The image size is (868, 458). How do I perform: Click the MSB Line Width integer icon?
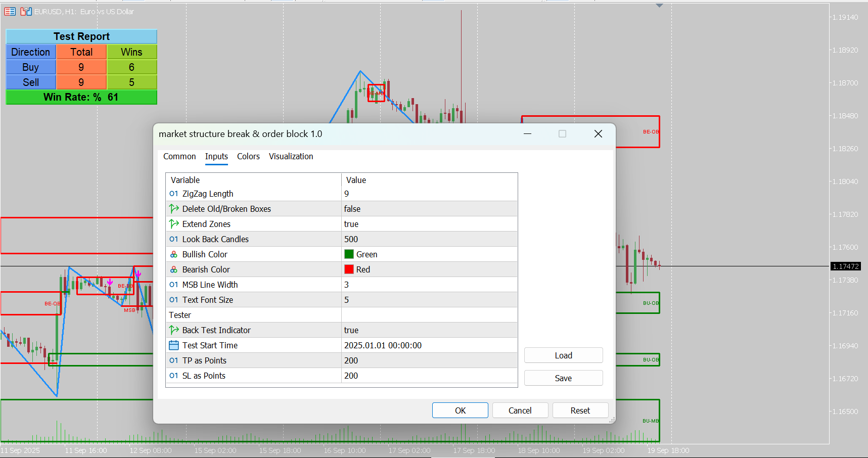click(174, 285)
